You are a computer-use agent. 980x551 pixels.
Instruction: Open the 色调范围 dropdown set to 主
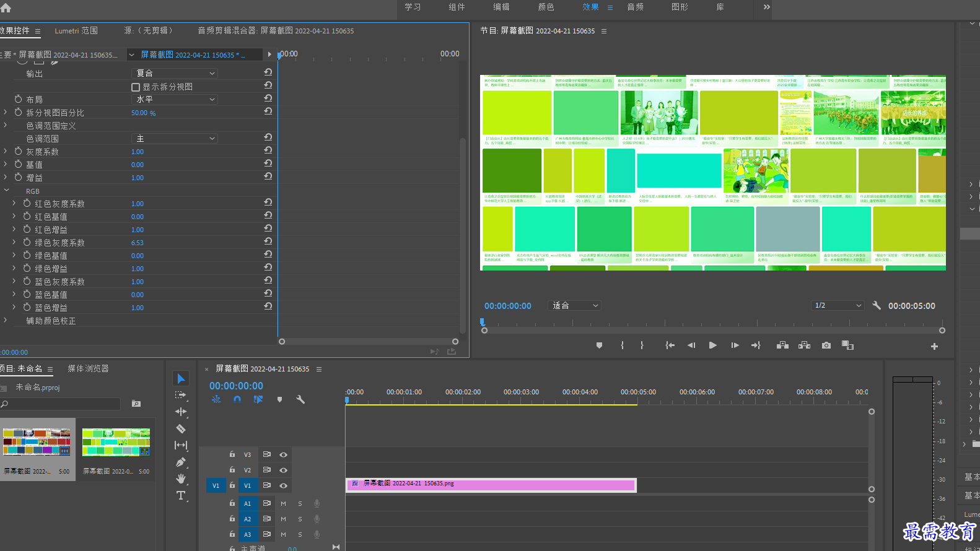[176, 139]
